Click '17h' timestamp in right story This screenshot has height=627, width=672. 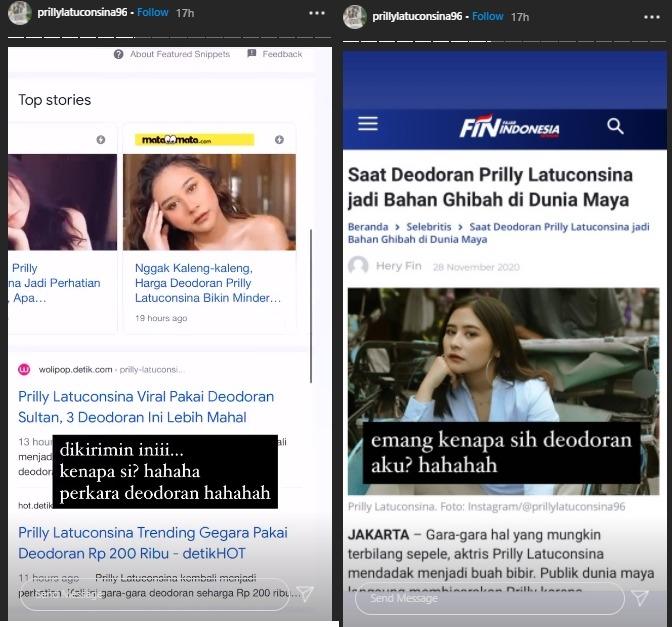[520, 17]
